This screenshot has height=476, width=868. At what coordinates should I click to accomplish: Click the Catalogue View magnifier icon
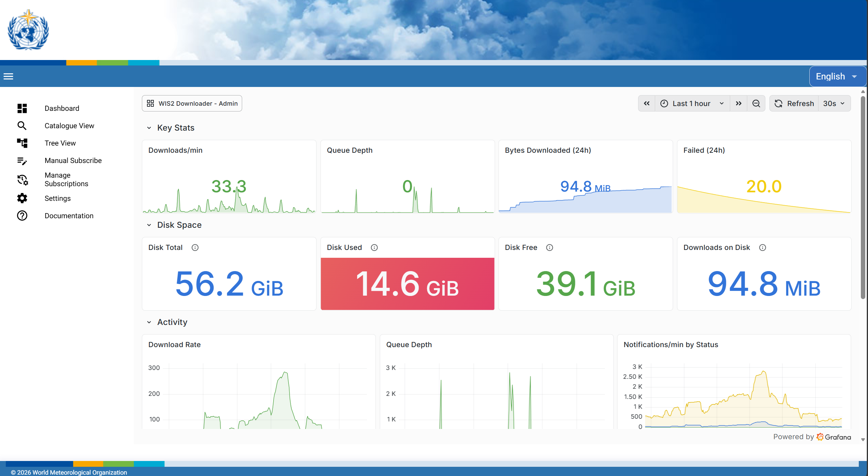pyautogui.click(x=22, y=126)
